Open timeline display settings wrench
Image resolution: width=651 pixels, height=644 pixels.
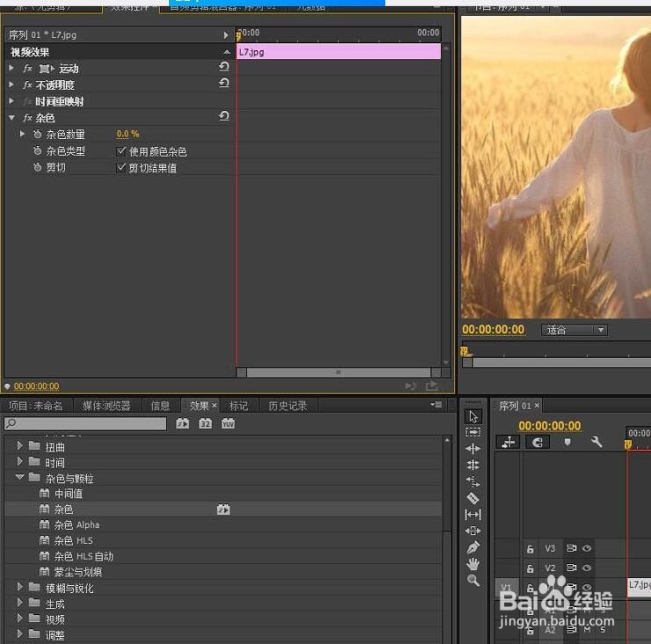pos(596,443)
